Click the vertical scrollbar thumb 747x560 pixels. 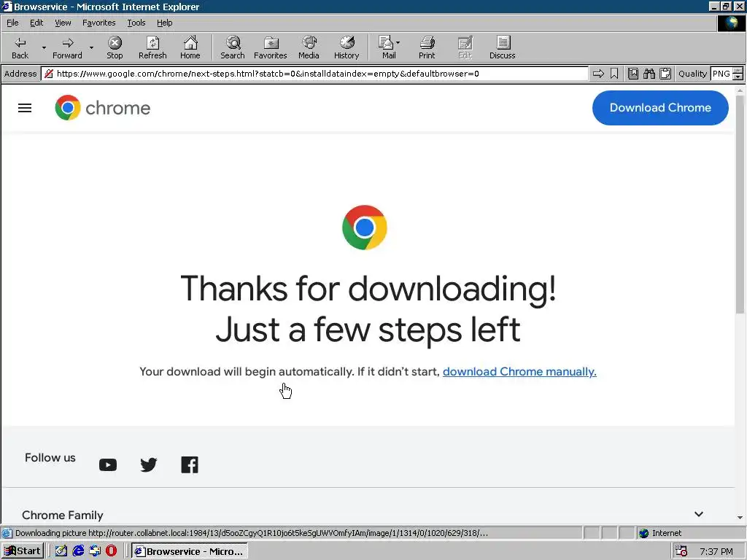click(x=740, y=205)
